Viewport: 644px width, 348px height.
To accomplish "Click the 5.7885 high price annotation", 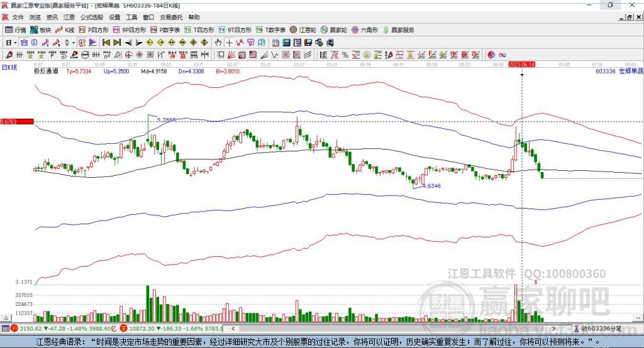I will [x=167, y=120].
